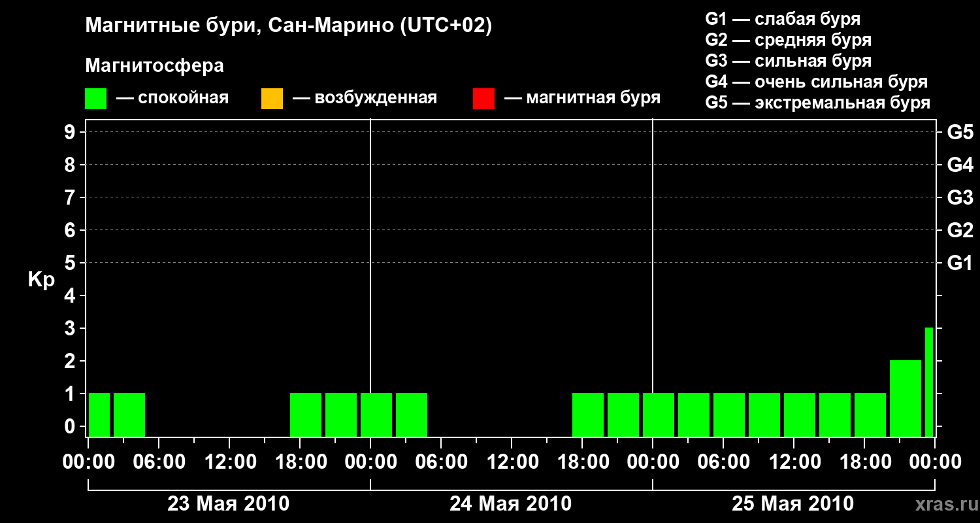
Task: Click the '23 Мая 2010' date label
Action: click(229, 504)
